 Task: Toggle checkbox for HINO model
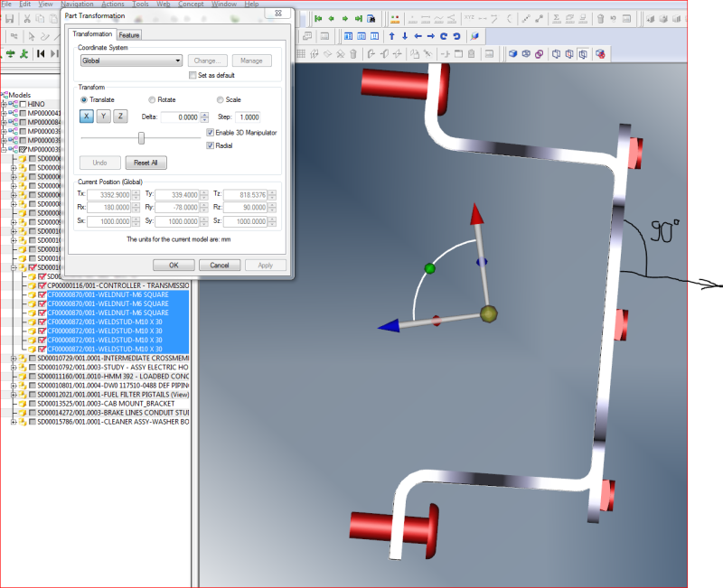(x=23, y=104)
